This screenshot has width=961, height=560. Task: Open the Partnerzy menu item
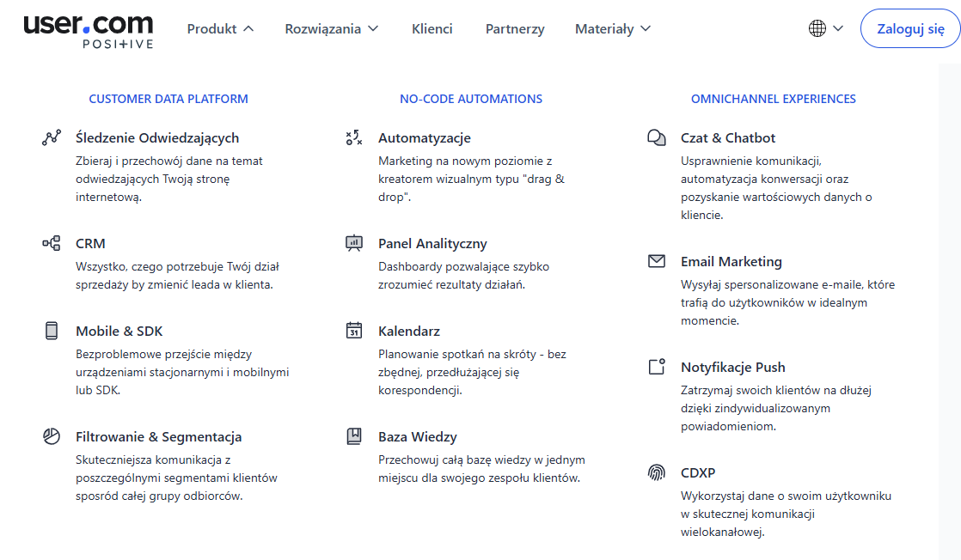coord(515,28)
